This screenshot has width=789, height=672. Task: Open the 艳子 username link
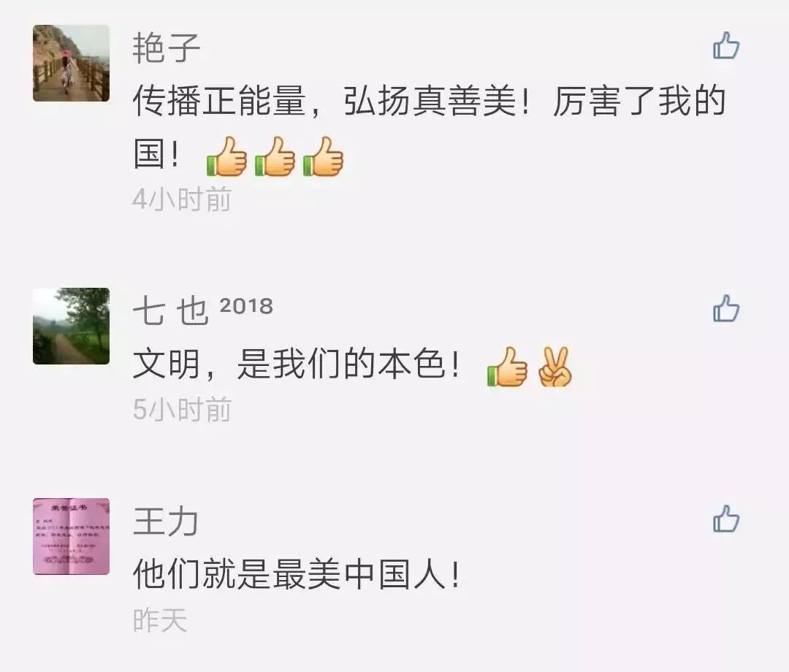click(x=166, y=48)
